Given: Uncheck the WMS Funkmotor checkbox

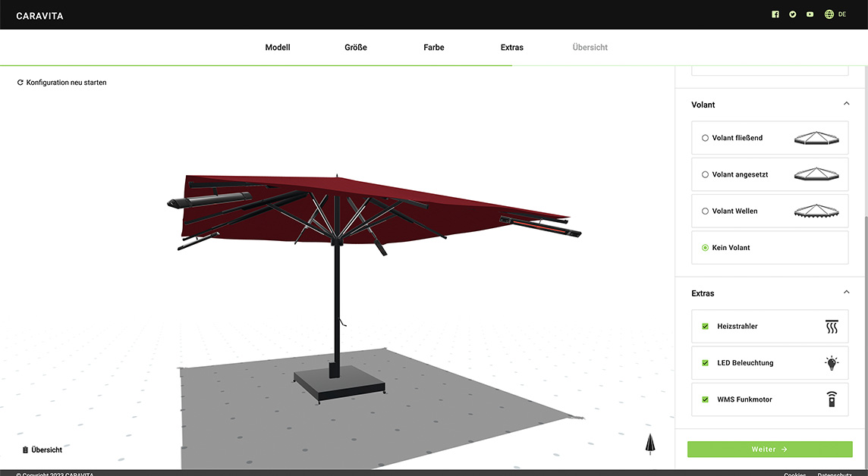Looking at the screenshot, I should click(706, 399).
